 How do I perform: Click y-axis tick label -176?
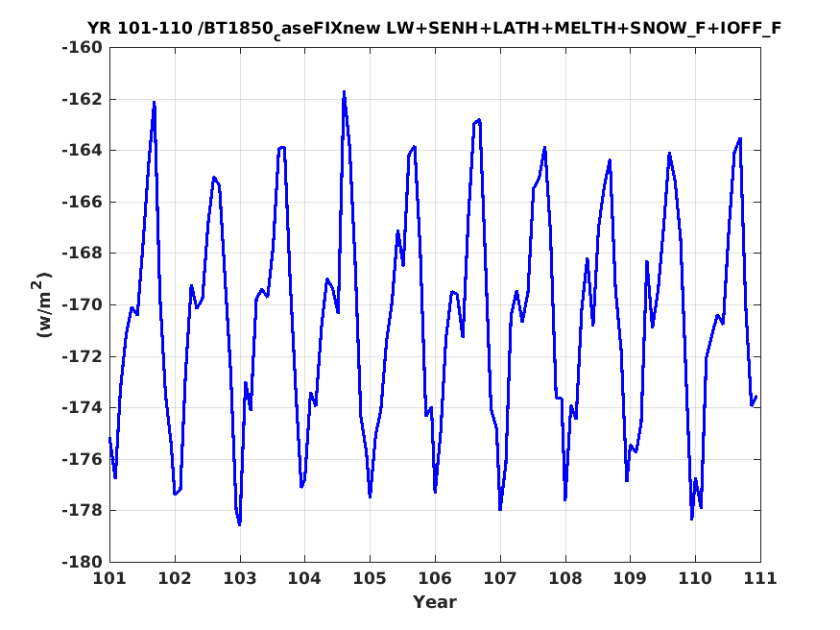(x=82, y=459)
